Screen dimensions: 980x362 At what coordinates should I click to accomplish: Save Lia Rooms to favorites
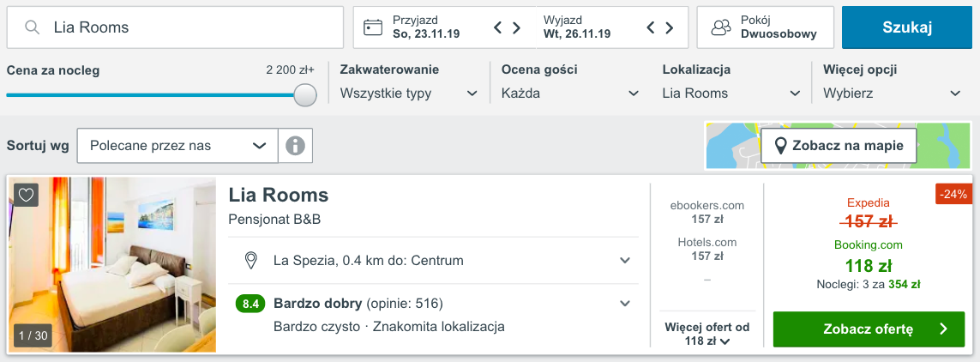click(27, 196)
